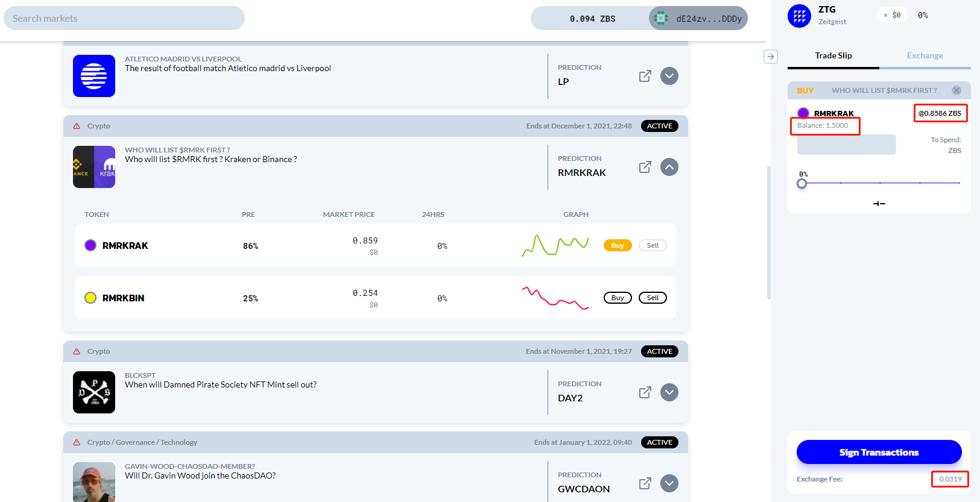The image size is (980, 502).
Task: Switch to the Trade Slip tab
Action: [833, 55]
